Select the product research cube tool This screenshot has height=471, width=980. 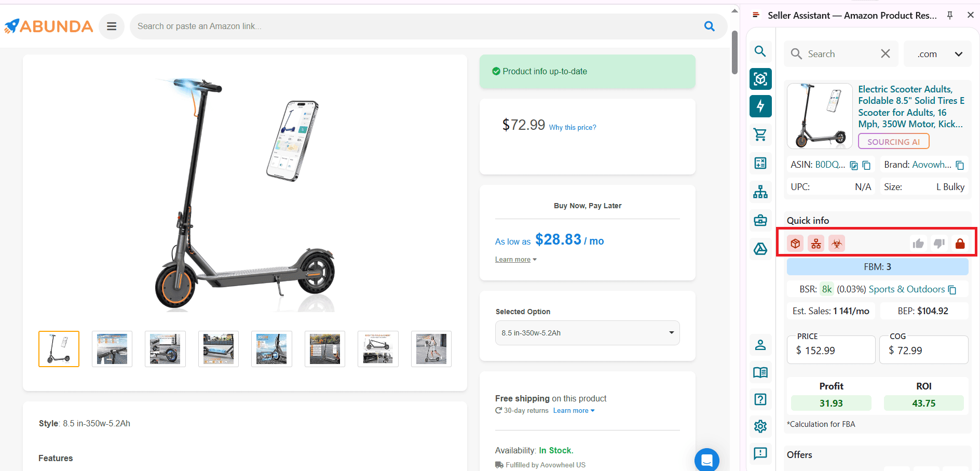coord(760,79)
